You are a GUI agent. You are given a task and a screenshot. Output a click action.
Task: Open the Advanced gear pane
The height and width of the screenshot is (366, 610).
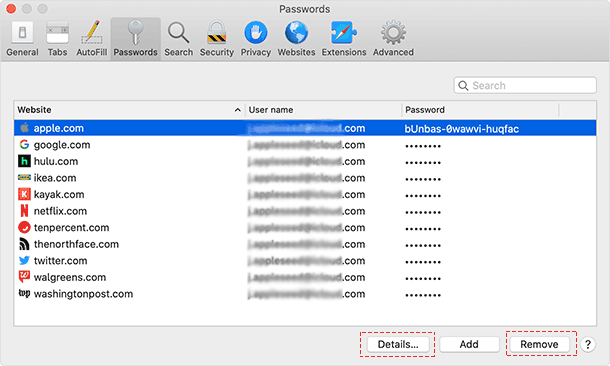[x=393, y=39]
